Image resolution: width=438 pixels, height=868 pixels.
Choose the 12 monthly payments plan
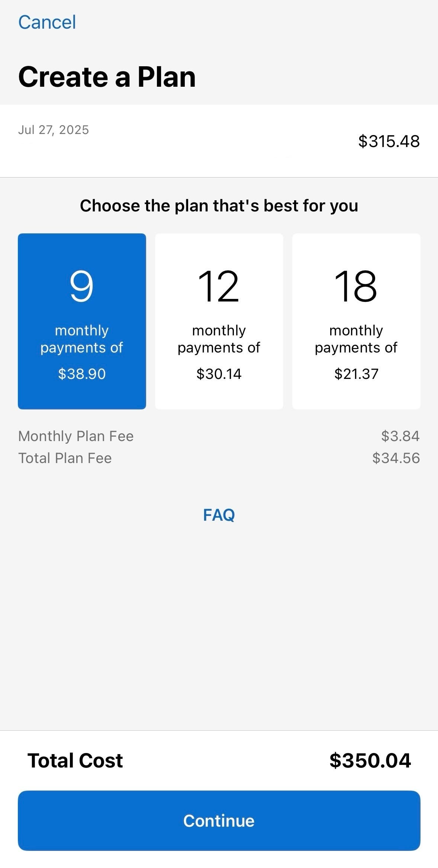[219, 321]
